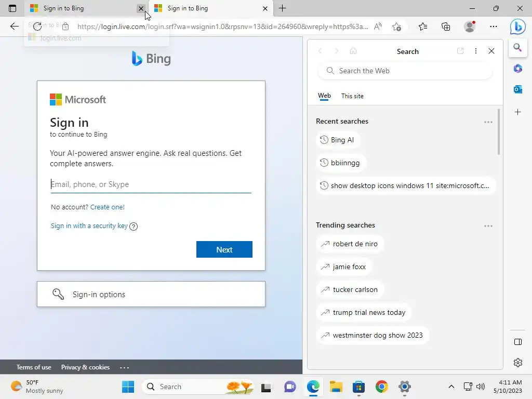The height and width of the screenshot is (399, 532).
Task: Open a new browser tab
Action: tap(282, 8)
